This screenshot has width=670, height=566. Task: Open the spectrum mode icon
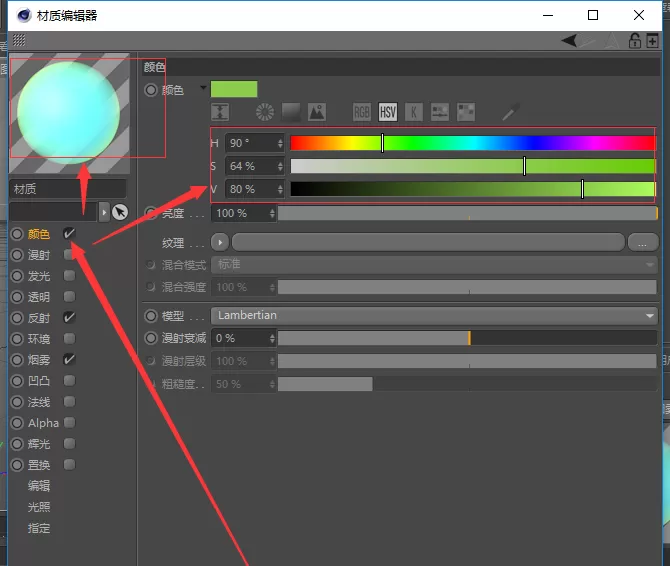291,112
